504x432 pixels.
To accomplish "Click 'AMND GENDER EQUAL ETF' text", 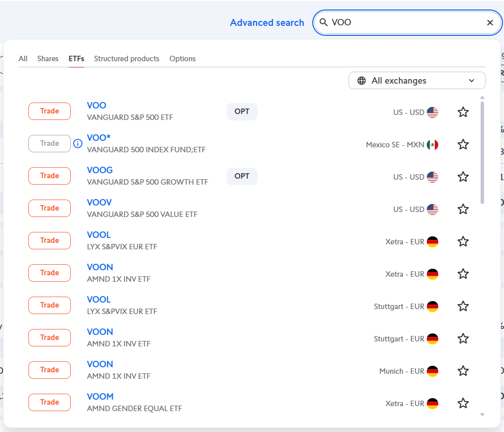I will point(134,408).
